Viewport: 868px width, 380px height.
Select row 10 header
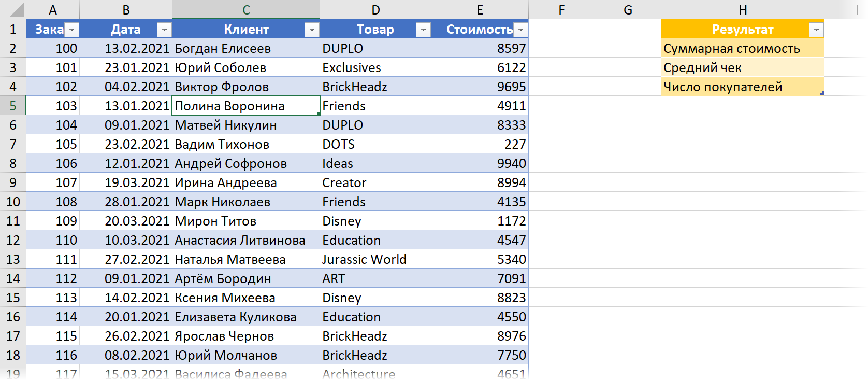click(x=13, y=202)
